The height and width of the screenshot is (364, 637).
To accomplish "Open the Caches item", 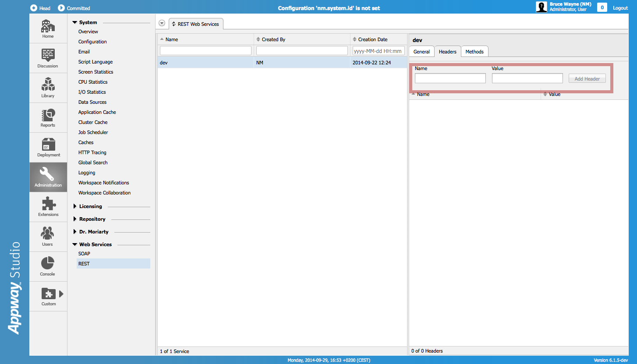I will pos(86,142).
